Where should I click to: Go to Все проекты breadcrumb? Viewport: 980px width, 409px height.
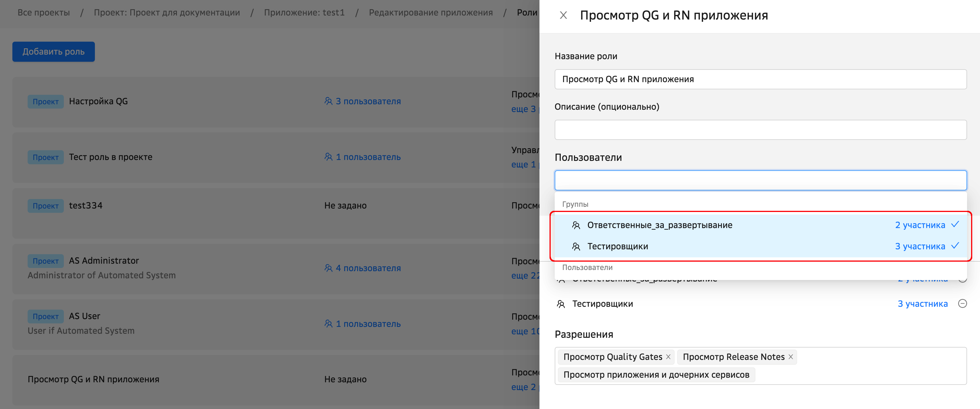(x=44, y=13)
